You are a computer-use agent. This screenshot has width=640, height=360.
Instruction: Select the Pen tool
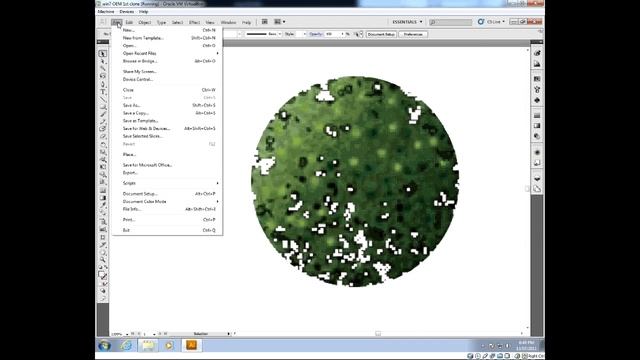[x=103, y=84]
